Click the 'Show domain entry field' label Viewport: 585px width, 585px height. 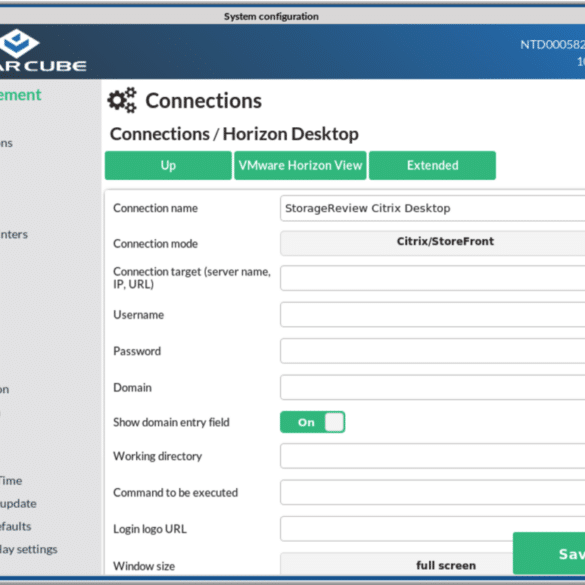click(171, 422)
